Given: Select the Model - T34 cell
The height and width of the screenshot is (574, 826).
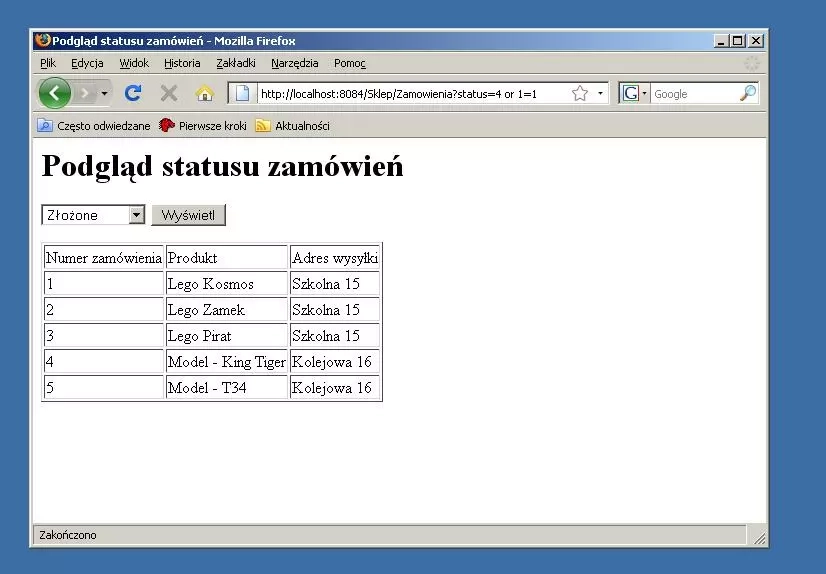Looking at the screenshot, I should [x=227, y=388].
